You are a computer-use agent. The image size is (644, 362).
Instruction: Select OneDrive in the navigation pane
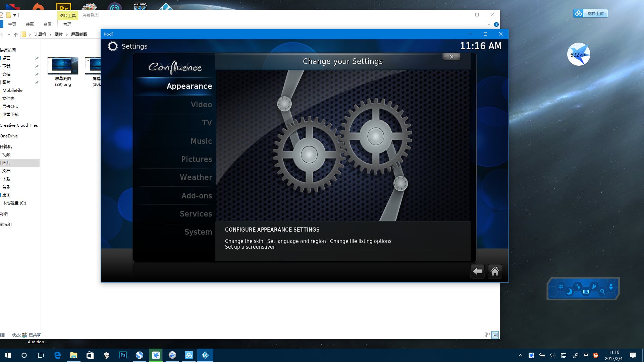click(9, 136)
